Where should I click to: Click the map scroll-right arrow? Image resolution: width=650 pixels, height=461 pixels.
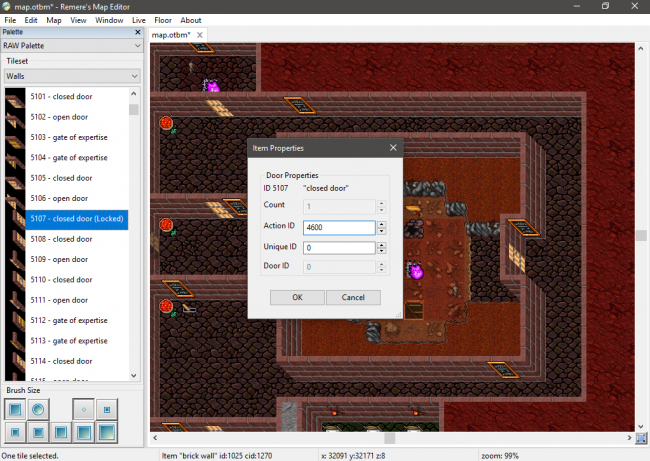point(629,438)
